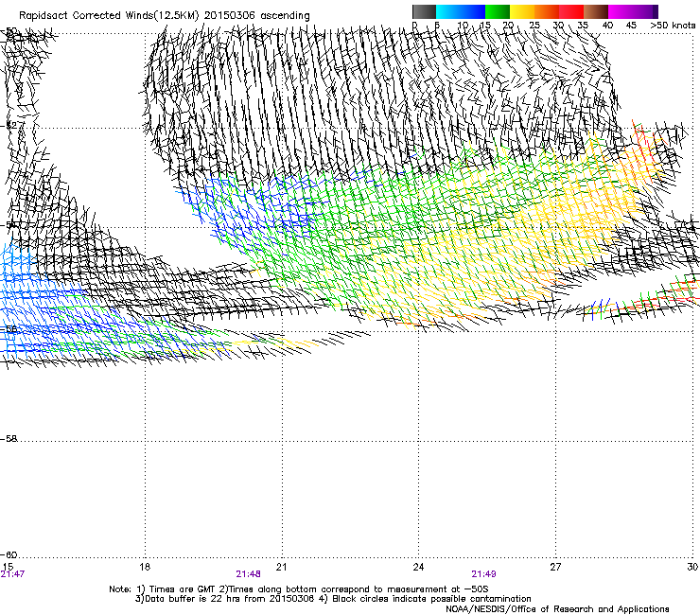
Task: Click the date '20150306' in the title
Action: (230, 16)
